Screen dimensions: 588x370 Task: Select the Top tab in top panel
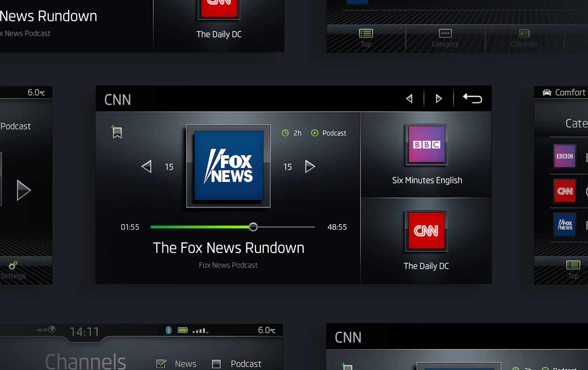click(366, 38)
